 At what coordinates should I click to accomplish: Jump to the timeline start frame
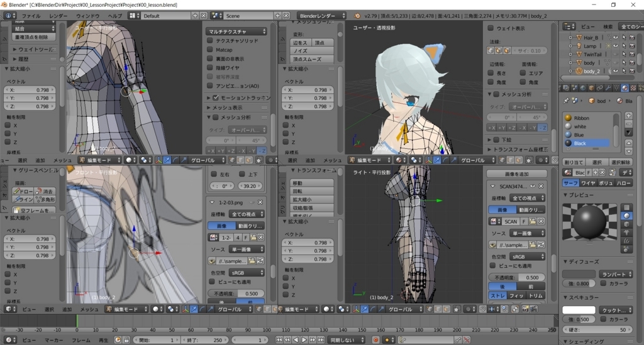click(x=279, y=340)
